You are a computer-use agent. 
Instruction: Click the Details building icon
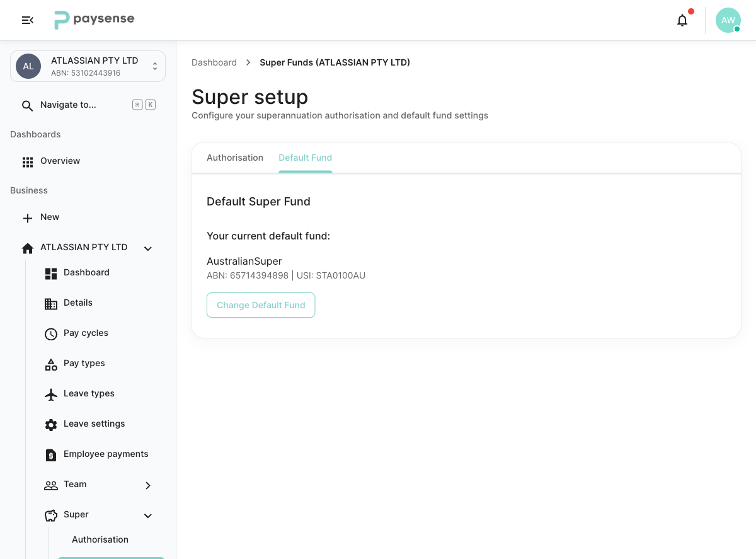51,304
